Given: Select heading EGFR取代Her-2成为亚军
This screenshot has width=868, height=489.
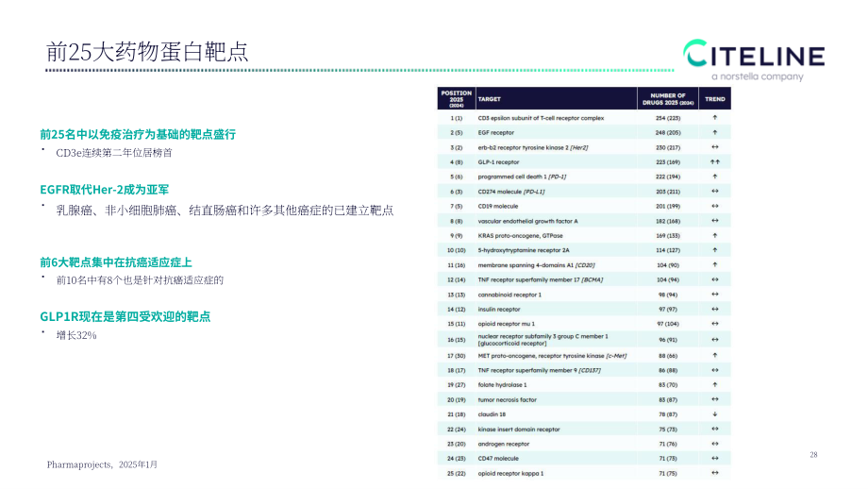Looking at the screenshot, I should (x=104, y=190).
